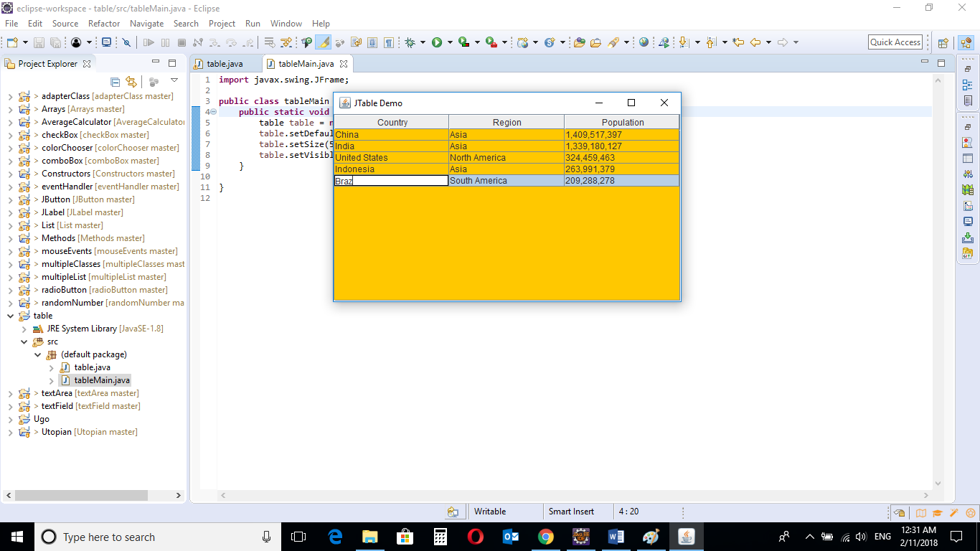Switch to the table.java editor tab
980x551 pixels.
click(224, 64)
